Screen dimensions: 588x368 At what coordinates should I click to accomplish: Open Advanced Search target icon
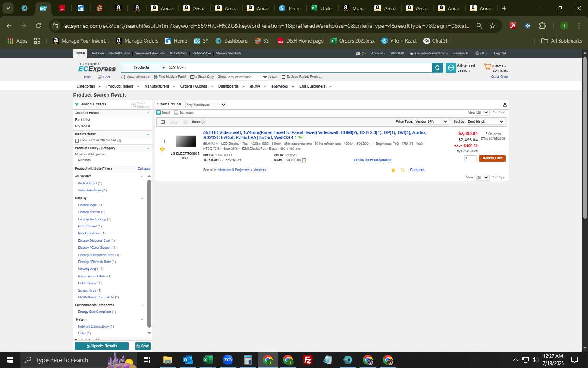click(x=451, y=68)
